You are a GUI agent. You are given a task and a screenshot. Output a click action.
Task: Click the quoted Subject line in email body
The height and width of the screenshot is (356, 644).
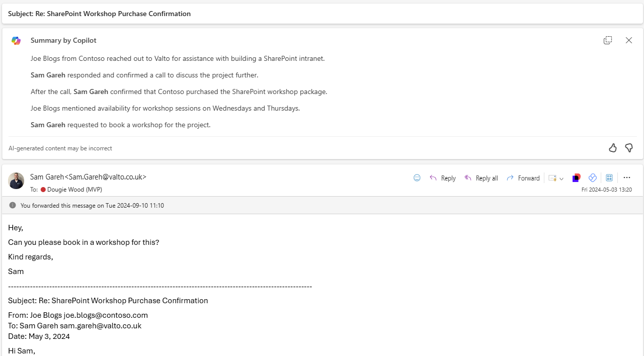click(108, 301)
